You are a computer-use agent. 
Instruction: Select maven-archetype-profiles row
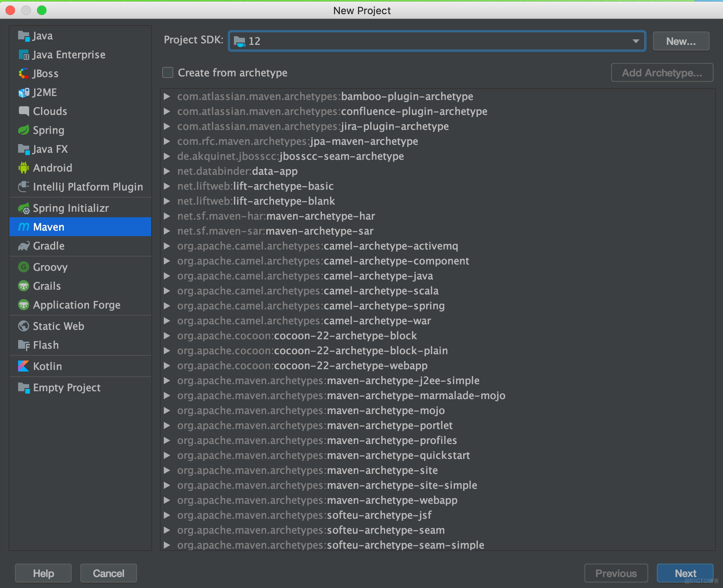438,440
